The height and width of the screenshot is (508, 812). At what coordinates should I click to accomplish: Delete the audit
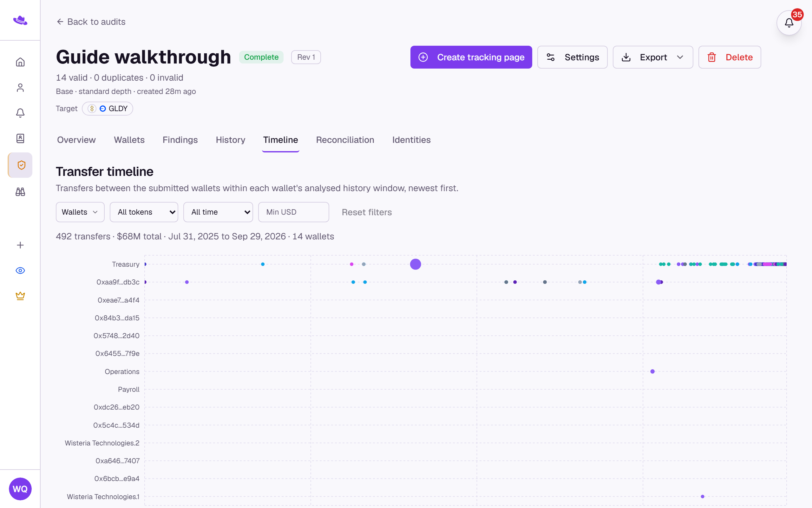click(x=730, y=57)
